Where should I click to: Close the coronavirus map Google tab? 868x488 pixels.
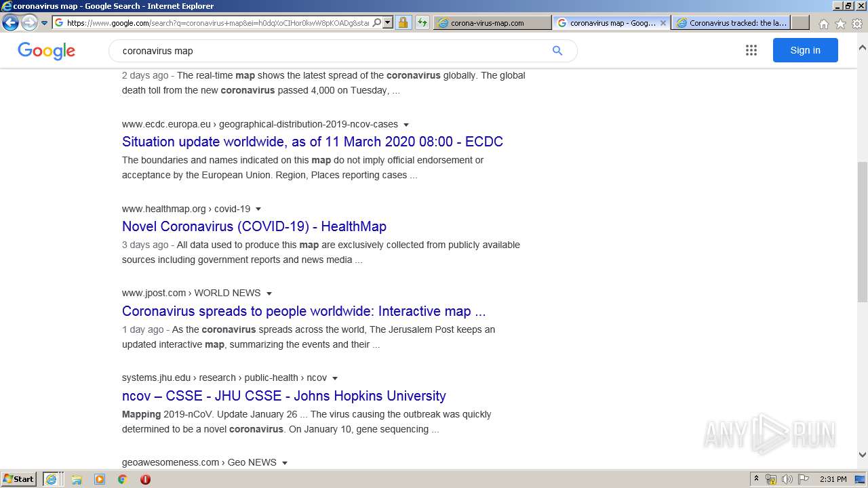(663, 22)
